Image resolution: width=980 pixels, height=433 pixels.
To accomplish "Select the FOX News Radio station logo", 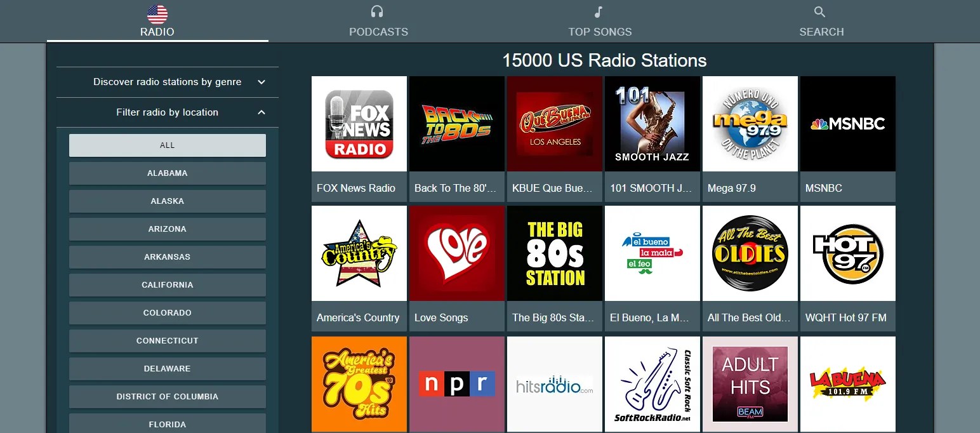I will pos(359,124).
